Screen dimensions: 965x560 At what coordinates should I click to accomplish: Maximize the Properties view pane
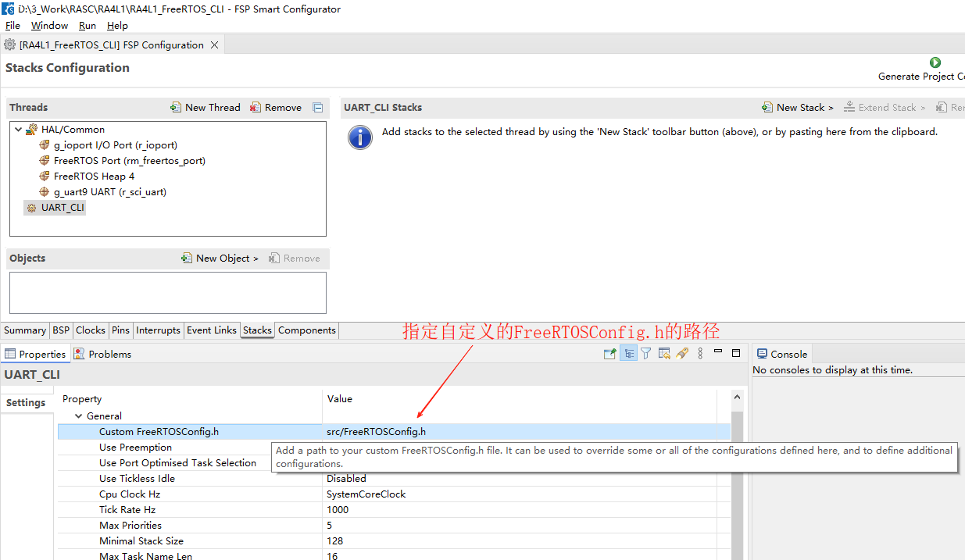point(736,353)
